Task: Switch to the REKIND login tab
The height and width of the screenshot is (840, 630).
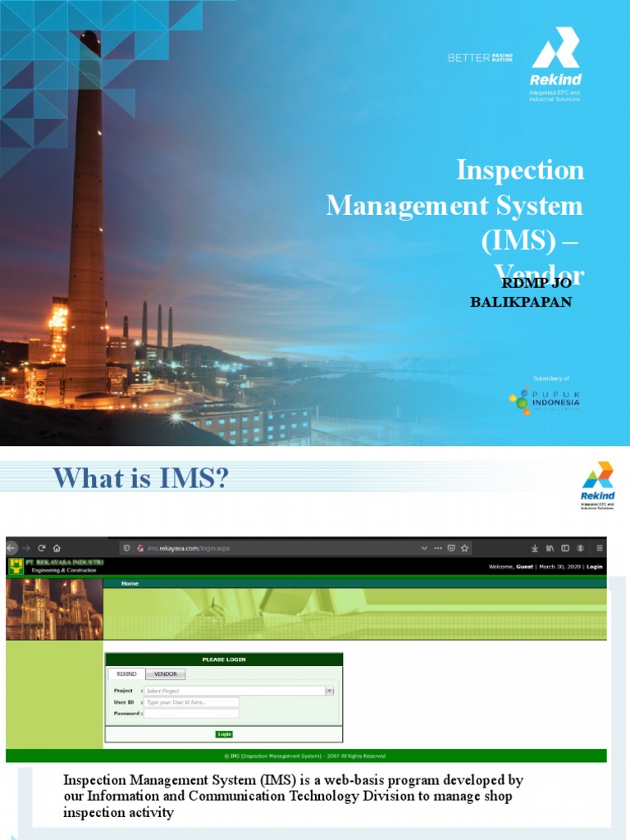Action: pos(126,674)
